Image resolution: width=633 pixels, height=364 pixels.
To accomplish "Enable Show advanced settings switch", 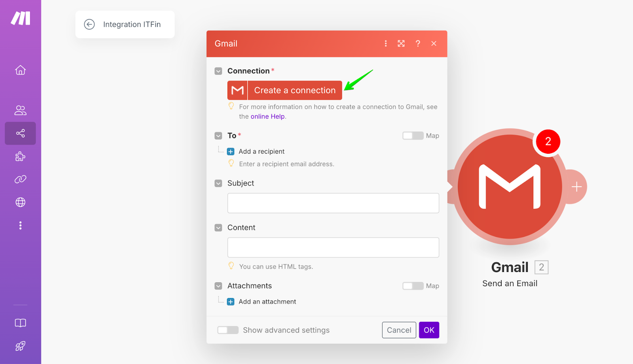I will [x=228, y=330].
